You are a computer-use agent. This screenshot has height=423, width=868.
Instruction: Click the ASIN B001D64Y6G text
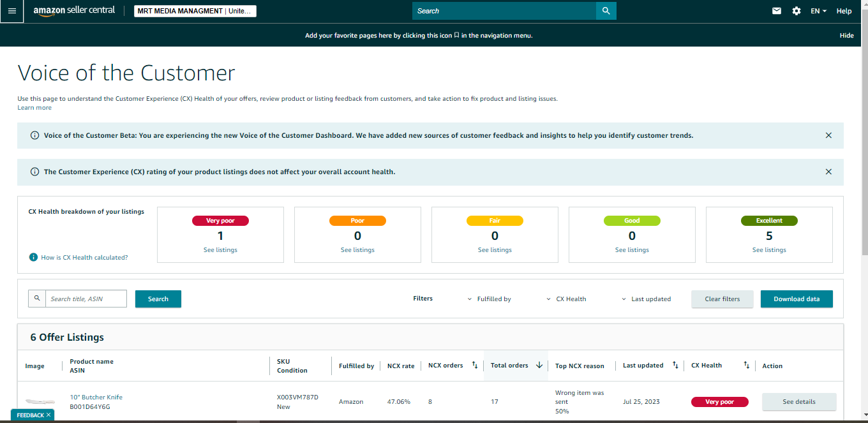click(90, 406)
